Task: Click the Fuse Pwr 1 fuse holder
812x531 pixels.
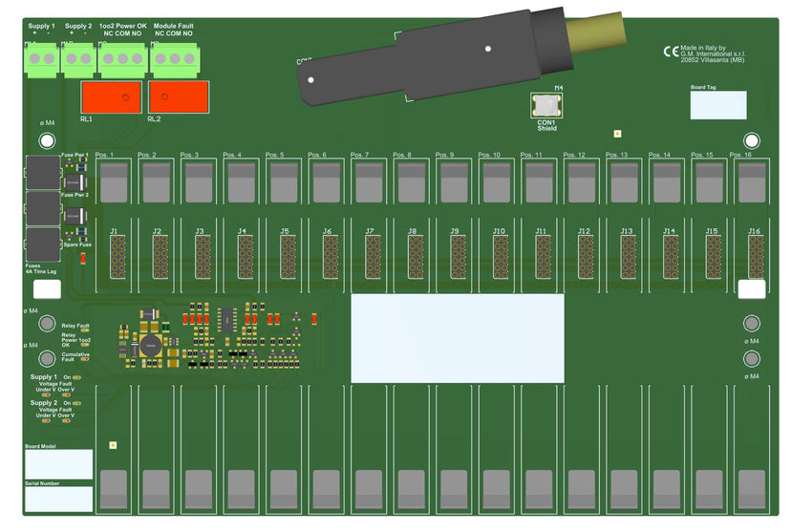Action: pyautogui.click(x=43, y=173)
